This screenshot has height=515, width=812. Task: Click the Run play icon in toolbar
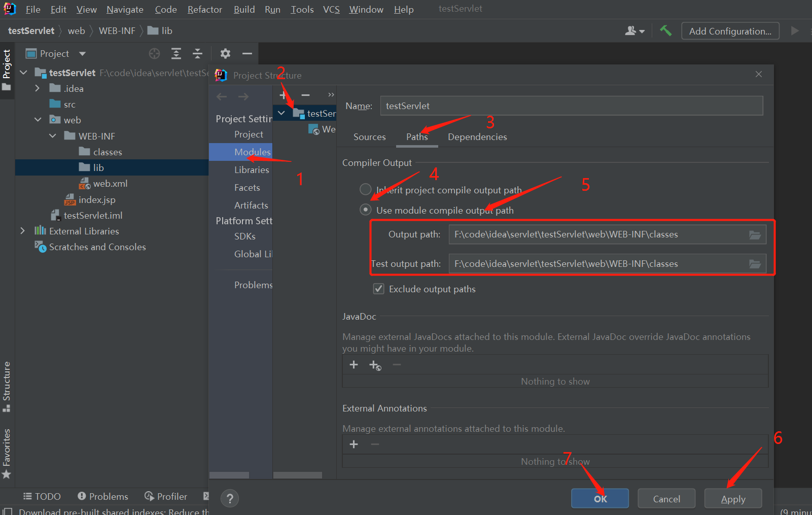pos(795,31)
